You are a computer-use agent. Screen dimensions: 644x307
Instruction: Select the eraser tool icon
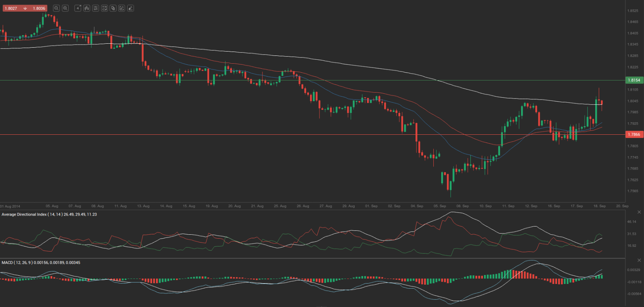coord(130,8)
